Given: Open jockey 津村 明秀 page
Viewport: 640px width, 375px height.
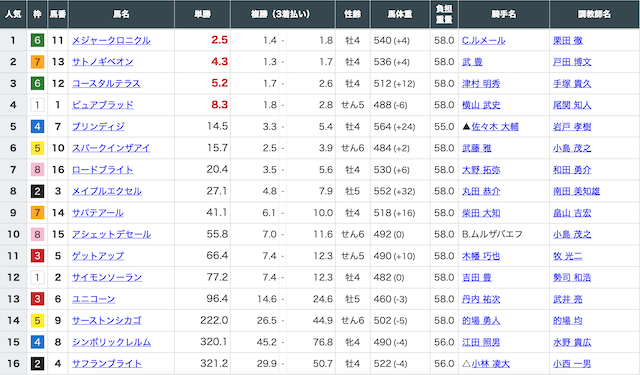Looking at the screenshot, I should 481,84.
